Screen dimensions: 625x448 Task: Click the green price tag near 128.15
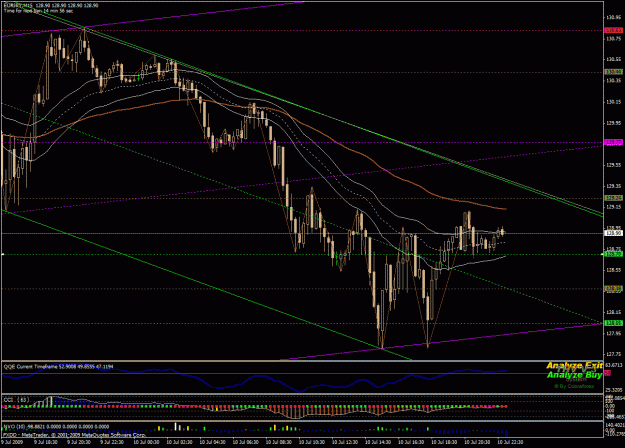(614, 323)
